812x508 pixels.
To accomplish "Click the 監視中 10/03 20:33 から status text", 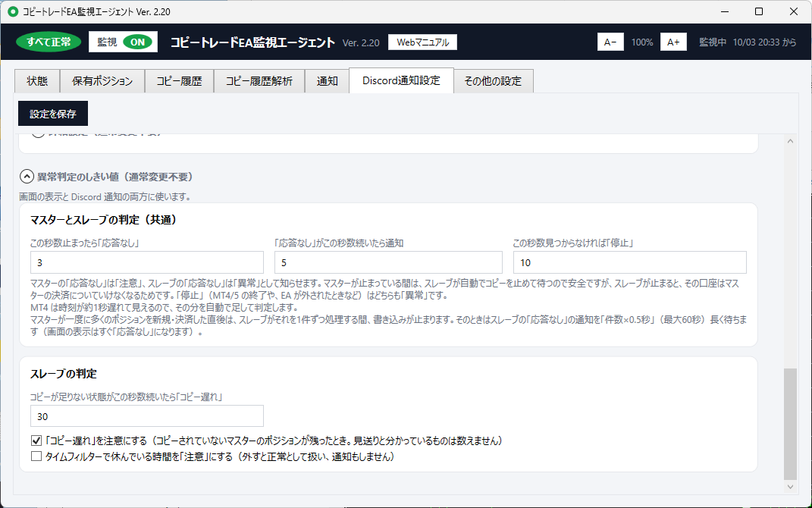I will pos(748,42).
